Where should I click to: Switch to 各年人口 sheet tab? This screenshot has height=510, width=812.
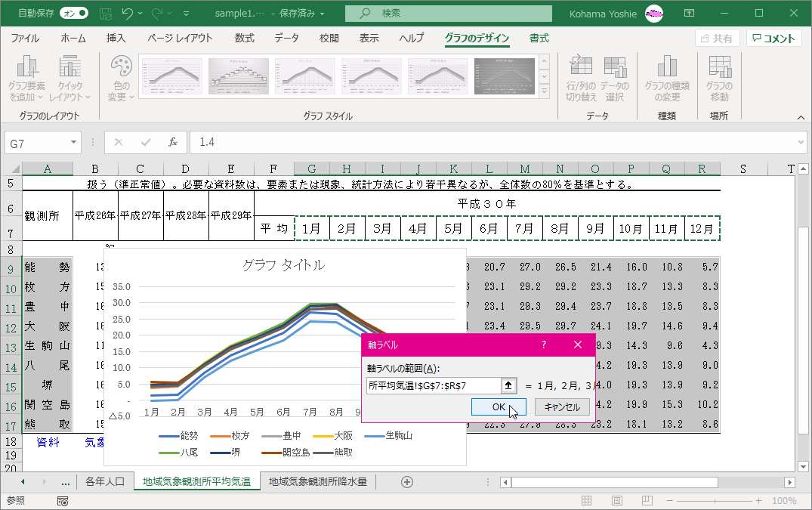tap(105, 481)
